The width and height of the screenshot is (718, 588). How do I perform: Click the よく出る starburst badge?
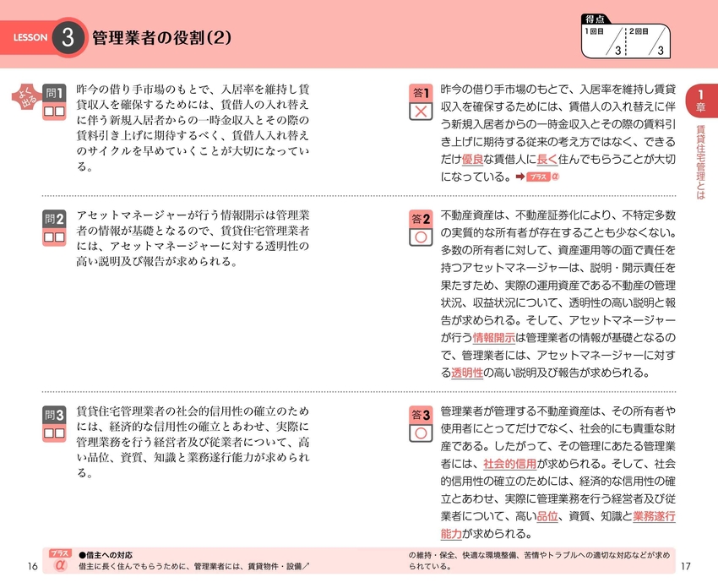pyautogui.click(x=26, y=97)
